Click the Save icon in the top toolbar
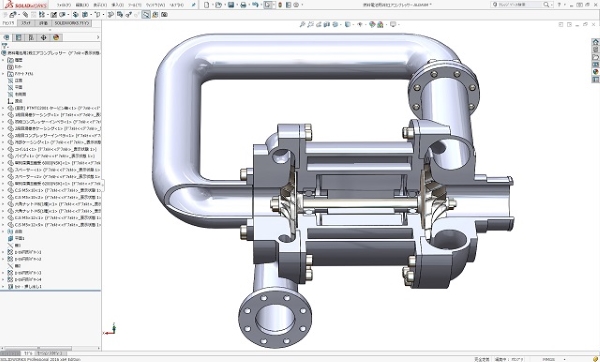600x362 pixels. pyautogui.click(x=231, y=5)
